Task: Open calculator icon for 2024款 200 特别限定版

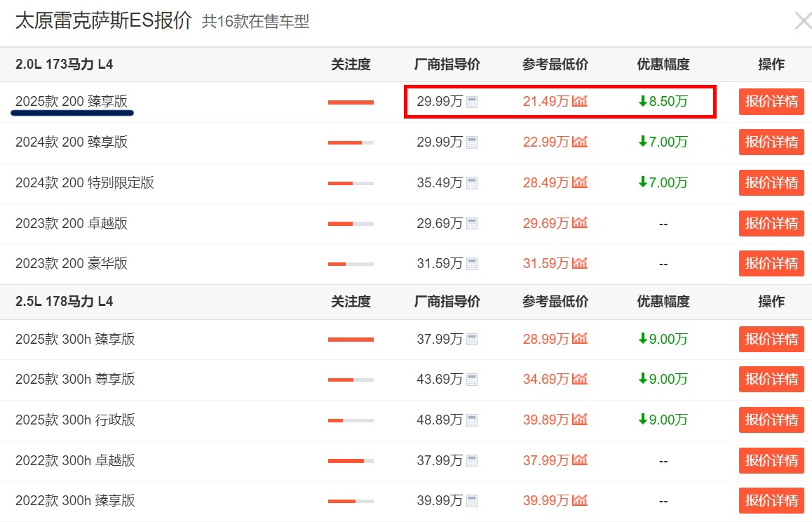Action: [472, 183]
